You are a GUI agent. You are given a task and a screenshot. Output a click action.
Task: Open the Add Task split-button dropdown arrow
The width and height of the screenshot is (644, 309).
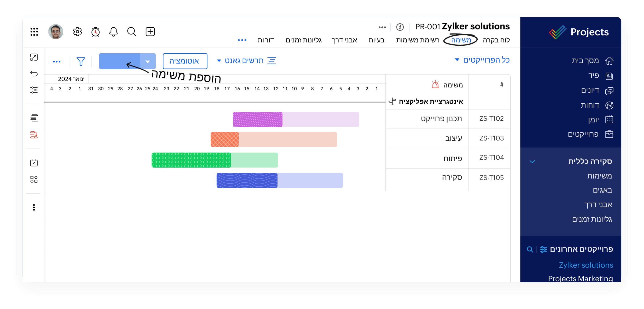click(148, 61)
